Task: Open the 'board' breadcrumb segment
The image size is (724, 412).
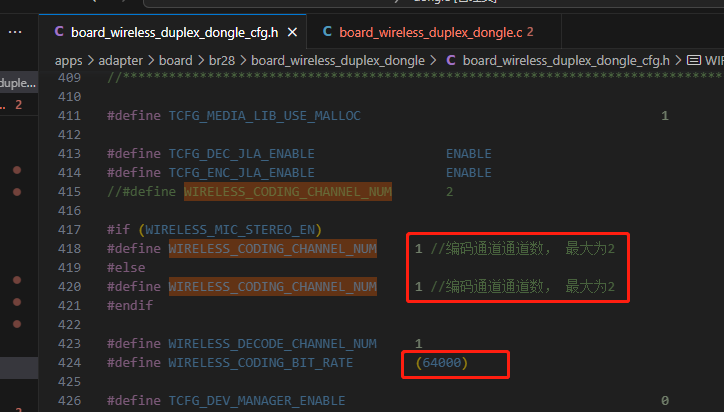Action: pyautogui.click(x=175, y=61)
